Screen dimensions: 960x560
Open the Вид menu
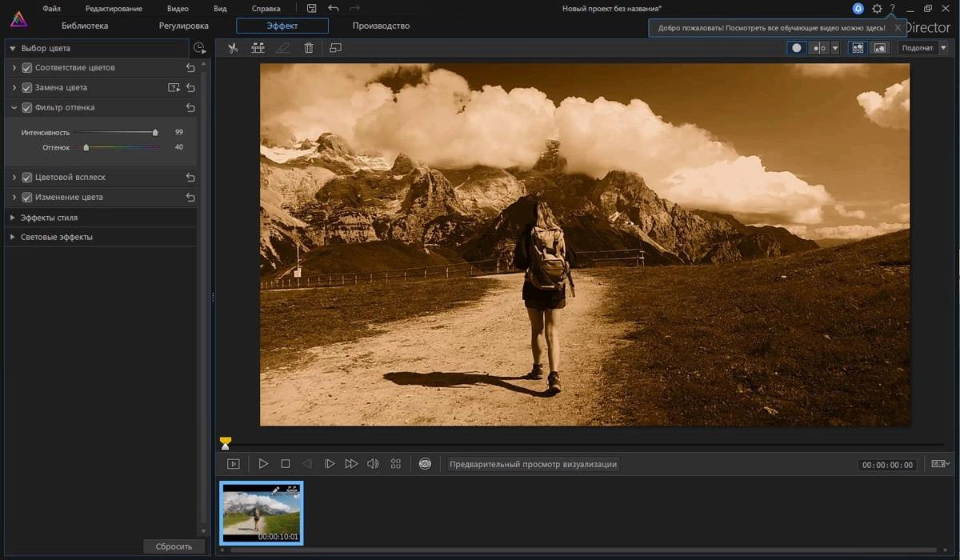[x=220, y=8]
